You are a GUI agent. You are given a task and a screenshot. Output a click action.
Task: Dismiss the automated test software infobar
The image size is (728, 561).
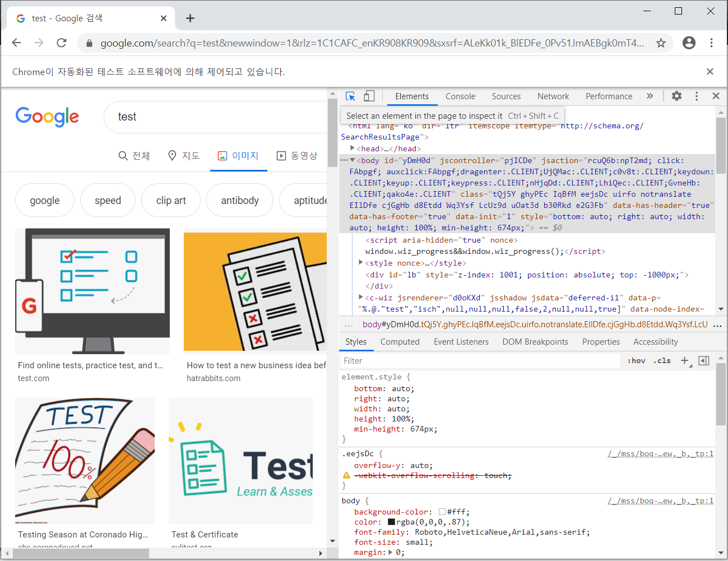pos(710,71)
